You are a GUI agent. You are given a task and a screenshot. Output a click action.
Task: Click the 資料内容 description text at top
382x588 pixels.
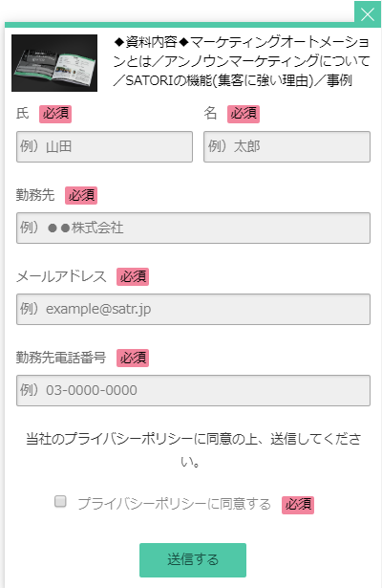[242, 61]
